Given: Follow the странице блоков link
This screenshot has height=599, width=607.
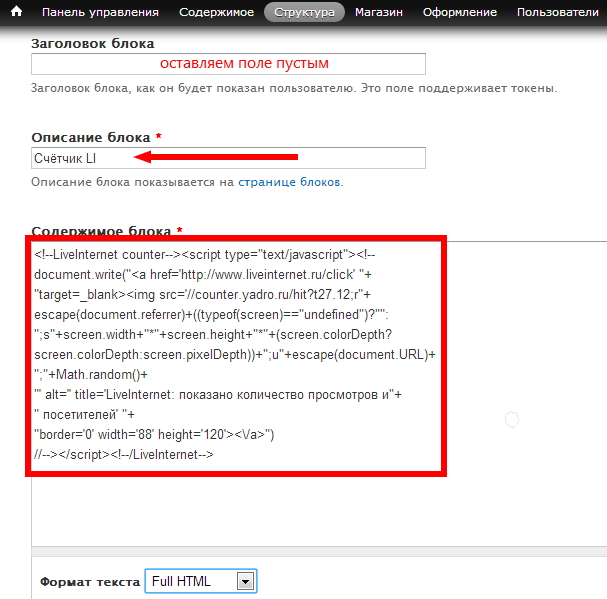Looking at the screenshot, I should tap(289, 182).
